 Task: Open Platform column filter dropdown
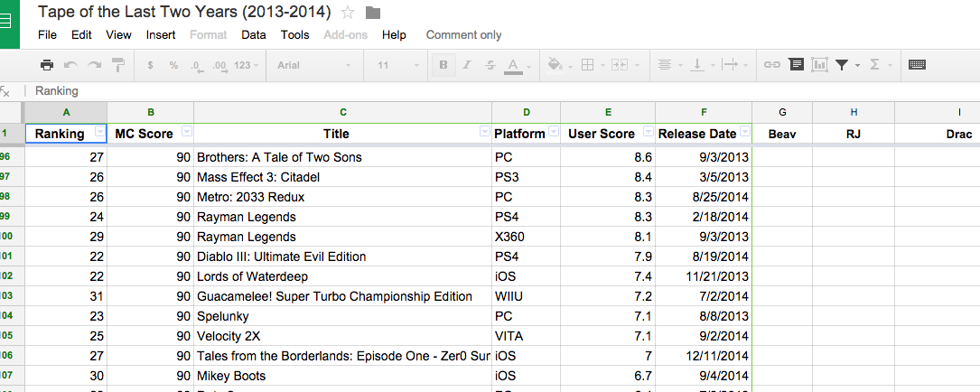tap(553, 132)
